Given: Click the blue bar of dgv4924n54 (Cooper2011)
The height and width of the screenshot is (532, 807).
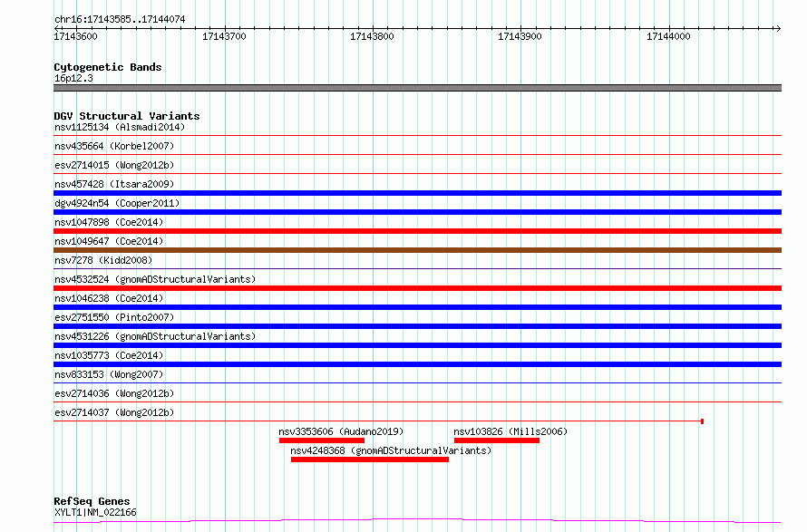Looking at the screenshot, I should (417, 212).
